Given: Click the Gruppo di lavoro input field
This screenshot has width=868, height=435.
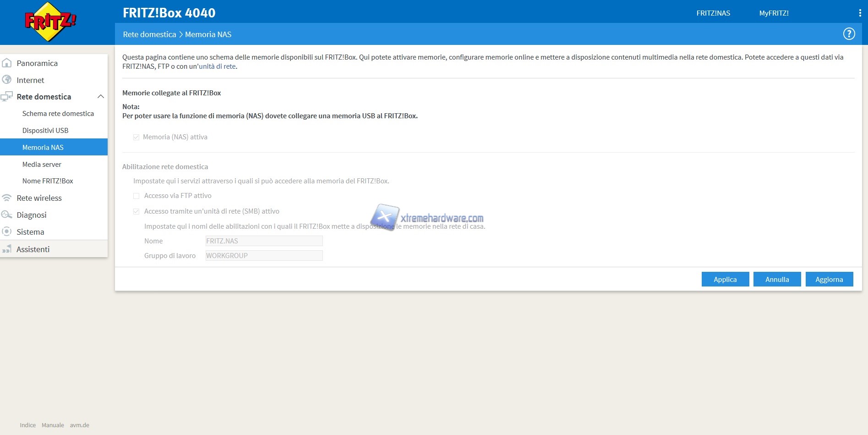Looking at the screenshot, I should pyautogui.click(x=264, y=256).
